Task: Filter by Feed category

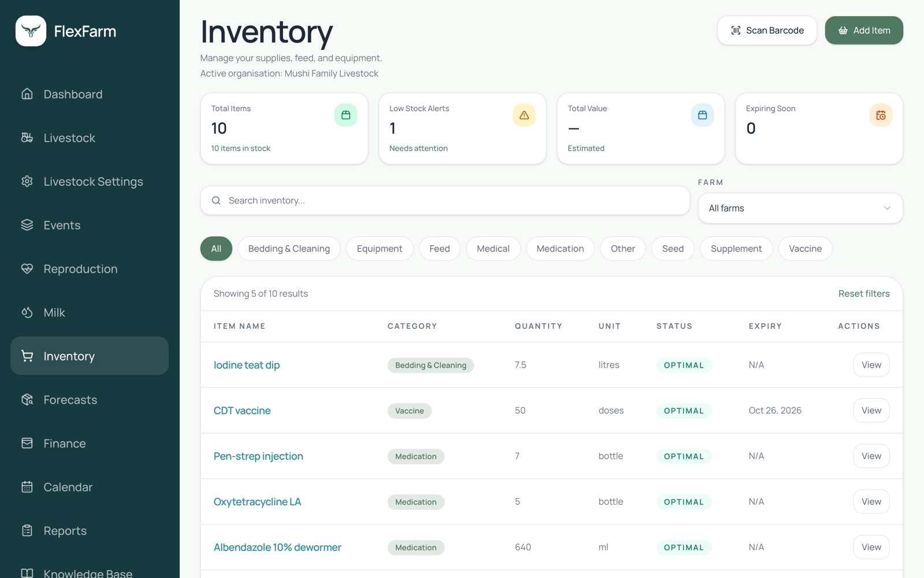Action: 439,249
